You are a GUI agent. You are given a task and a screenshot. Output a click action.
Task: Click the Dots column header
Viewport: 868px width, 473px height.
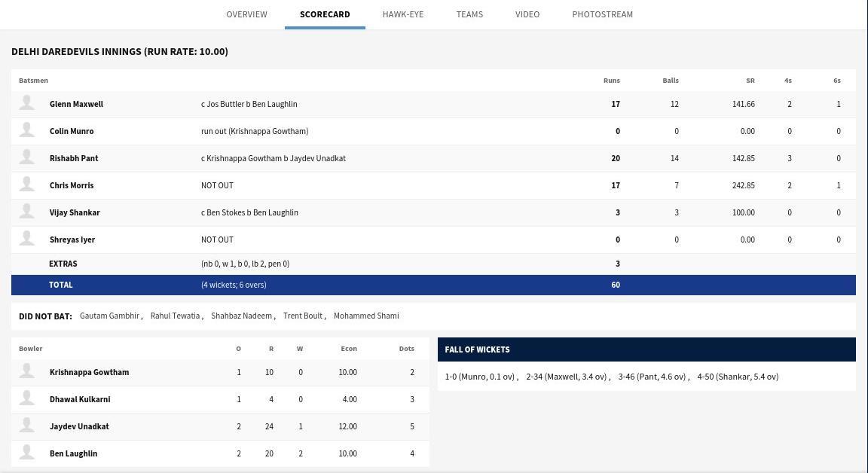(x=406, y=349)
